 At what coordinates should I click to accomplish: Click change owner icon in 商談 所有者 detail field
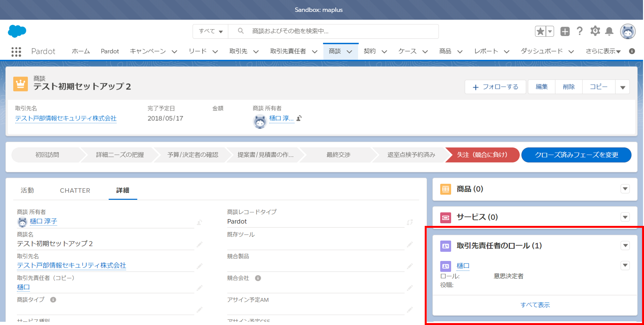coord(200,222)
